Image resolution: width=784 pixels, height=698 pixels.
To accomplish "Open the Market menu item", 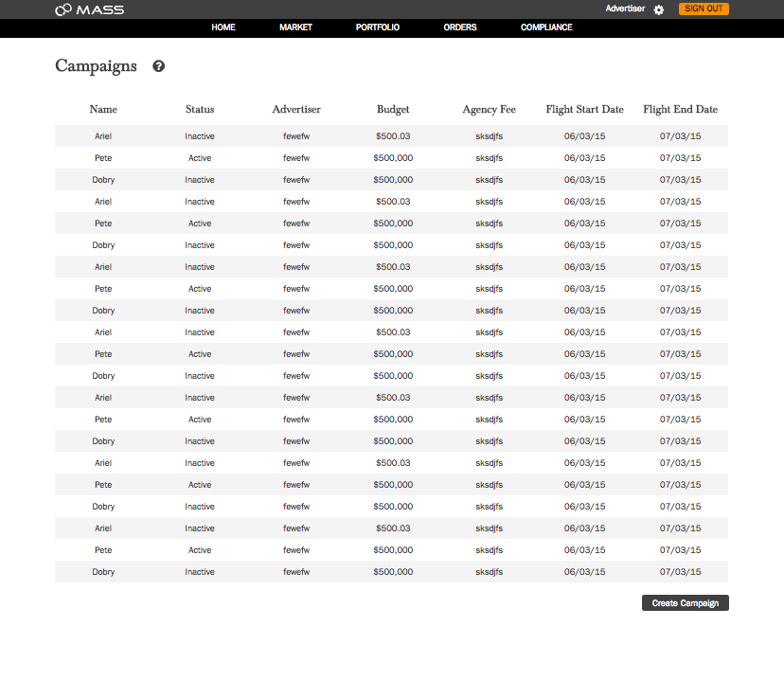I will (295, 27).
